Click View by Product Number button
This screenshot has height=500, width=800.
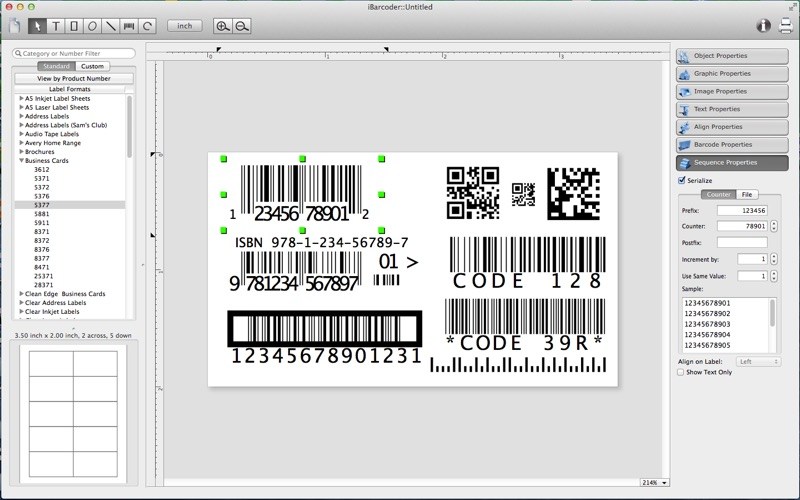point(74,78)
